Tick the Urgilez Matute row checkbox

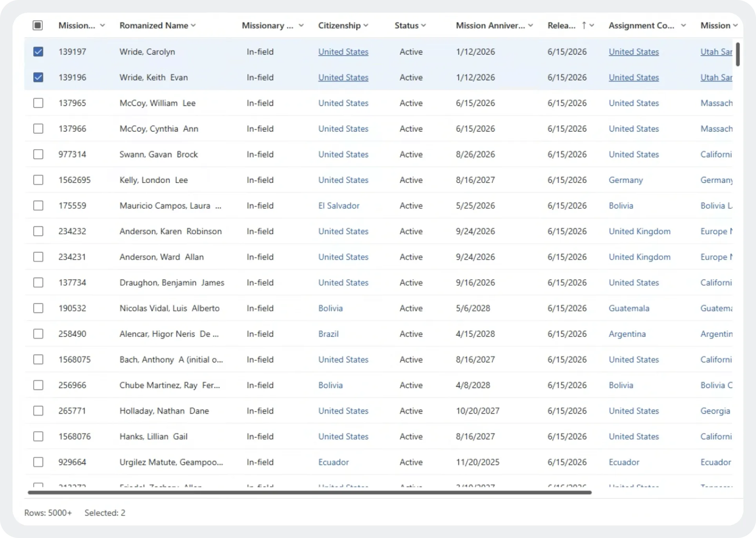point(38,462)
